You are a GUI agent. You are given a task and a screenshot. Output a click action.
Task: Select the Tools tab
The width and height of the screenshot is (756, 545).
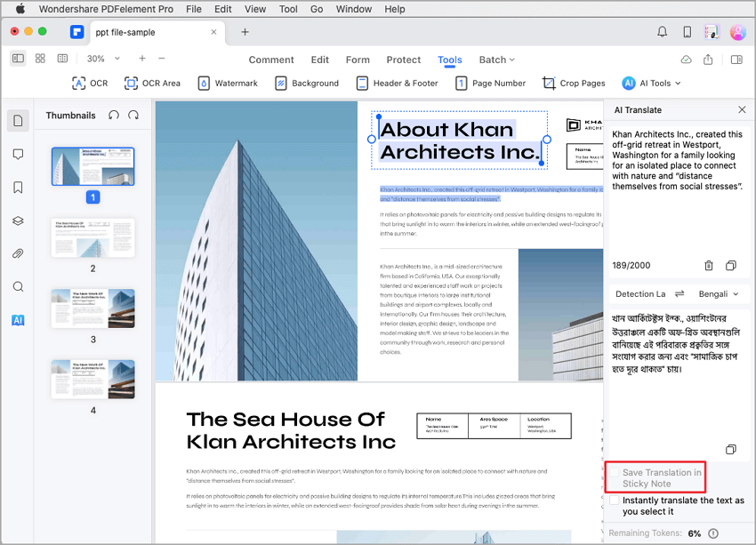450,60
